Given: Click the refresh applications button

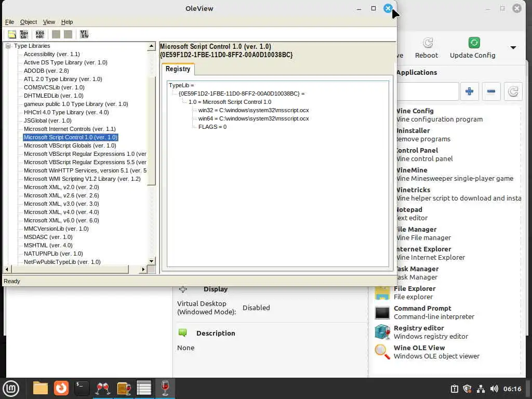Looking at the screenshot, I should point(513,91).
